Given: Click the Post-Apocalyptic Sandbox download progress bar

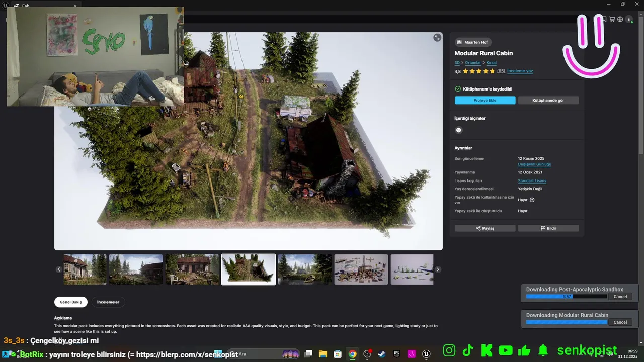Looking at the screenshot, I should 567,297.
